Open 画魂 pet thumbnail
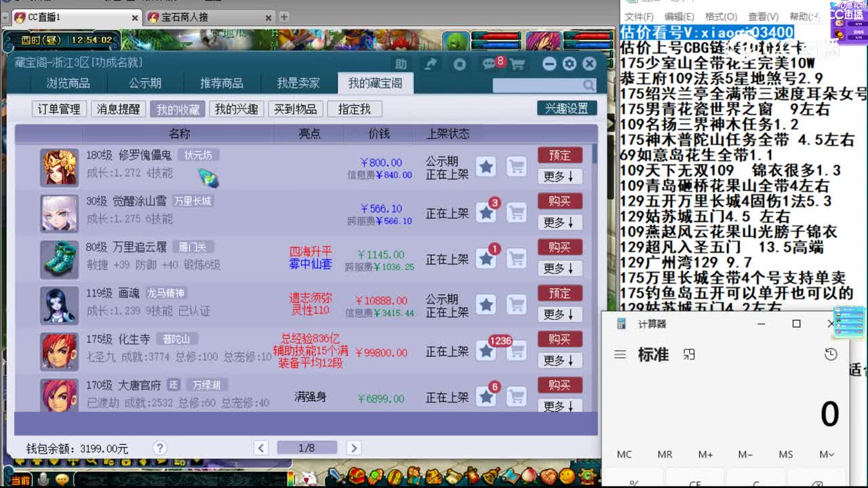This screenshot has width=868, height=488. tap(59, 306)
